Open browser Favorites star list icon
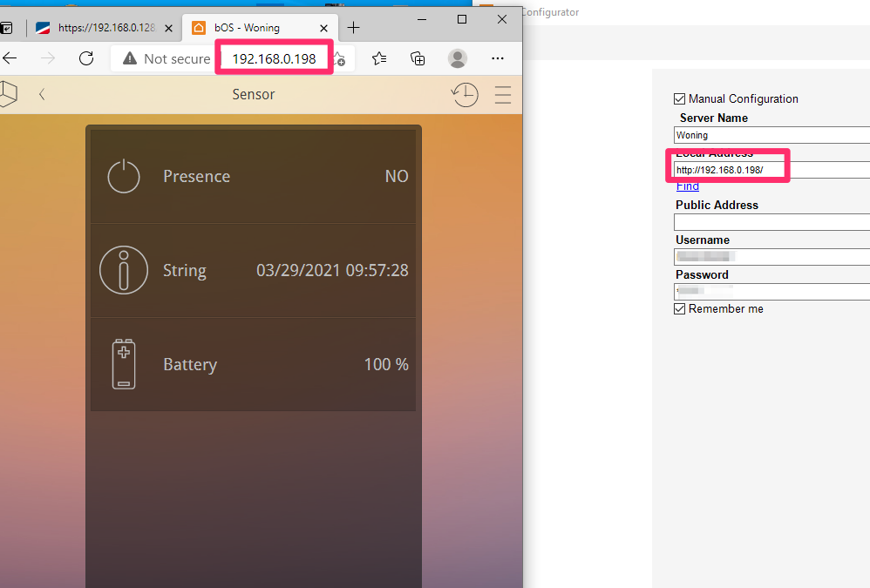870x588 pixels. [x=379, y=58]
